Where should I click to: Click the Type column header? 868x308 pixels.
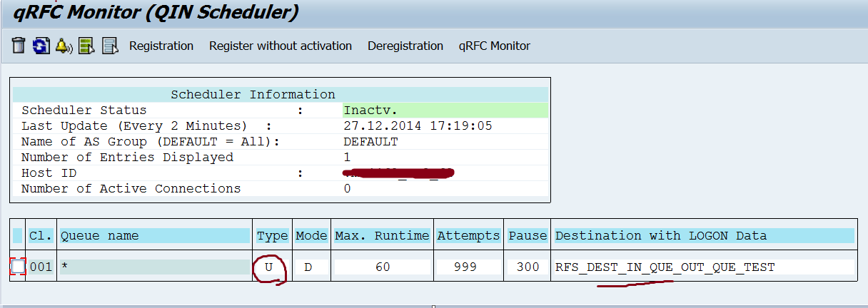[x=272, y=235]
